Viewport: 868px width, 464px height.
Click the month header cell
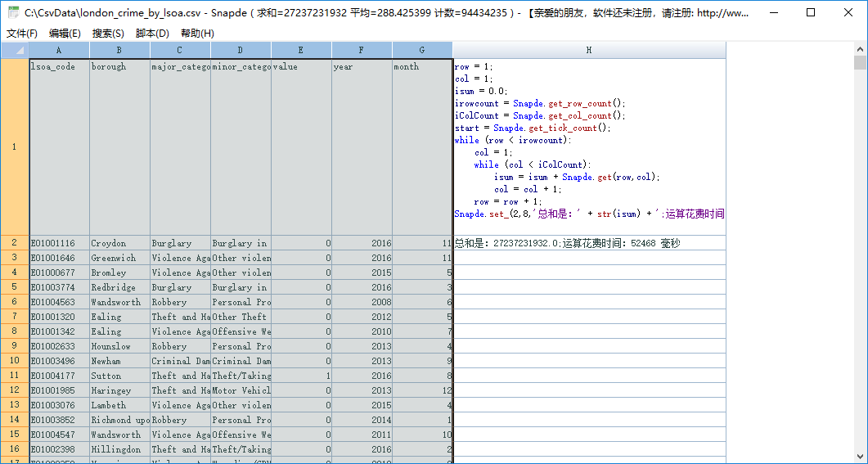click(422, 146)
